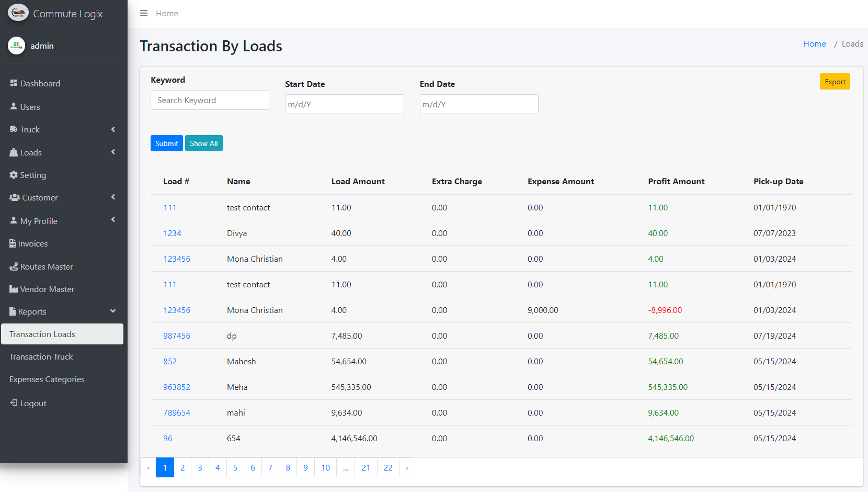Click the Vendor Master factory icon
Screen dimensions: 868x492
14,289
